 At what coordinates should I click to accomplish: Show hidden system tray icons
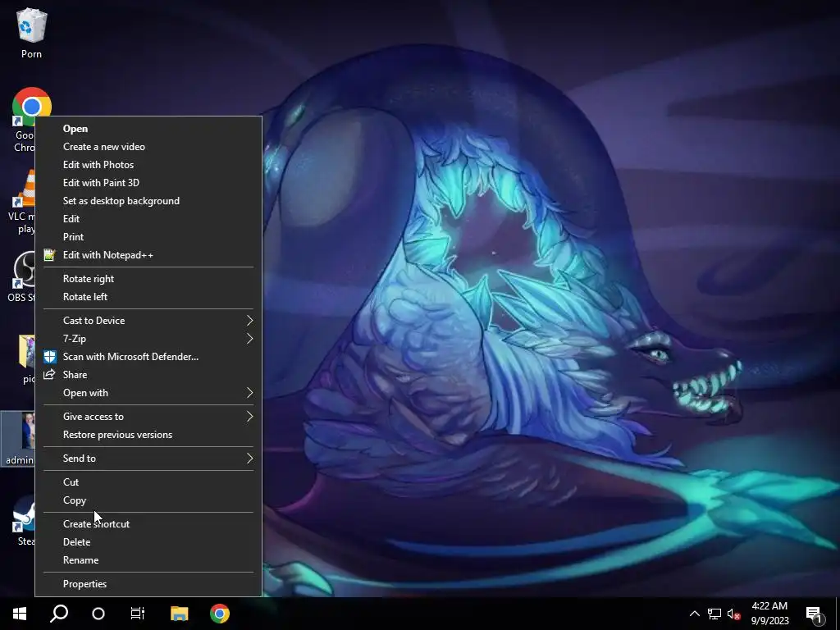[694, 614]
